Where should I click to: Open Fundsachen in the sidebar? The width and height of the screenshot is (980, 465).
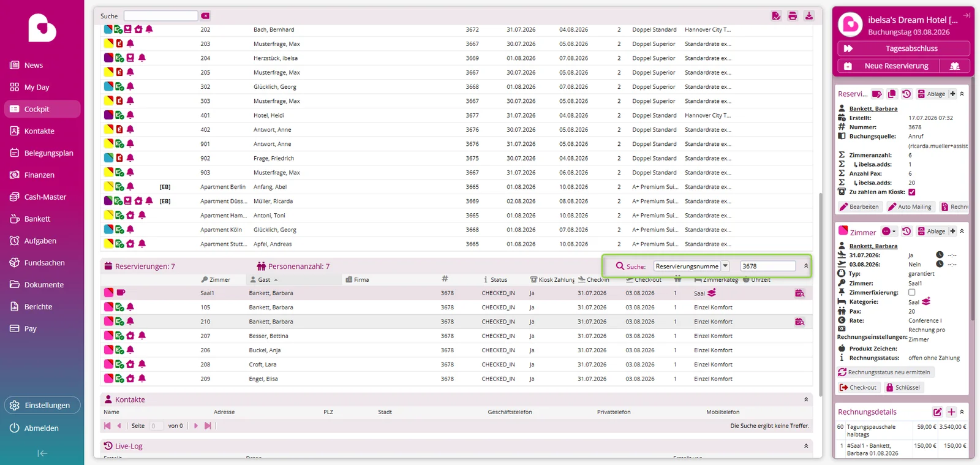tap(42, 263)
